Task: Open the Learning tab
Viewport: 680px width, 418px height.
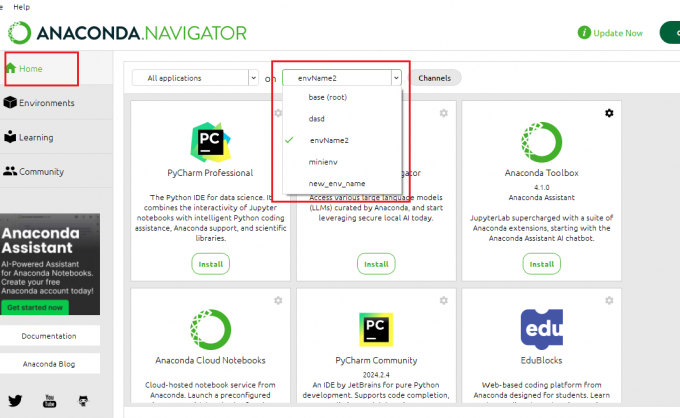Action: pyautogui.click(x=56, y=137)
